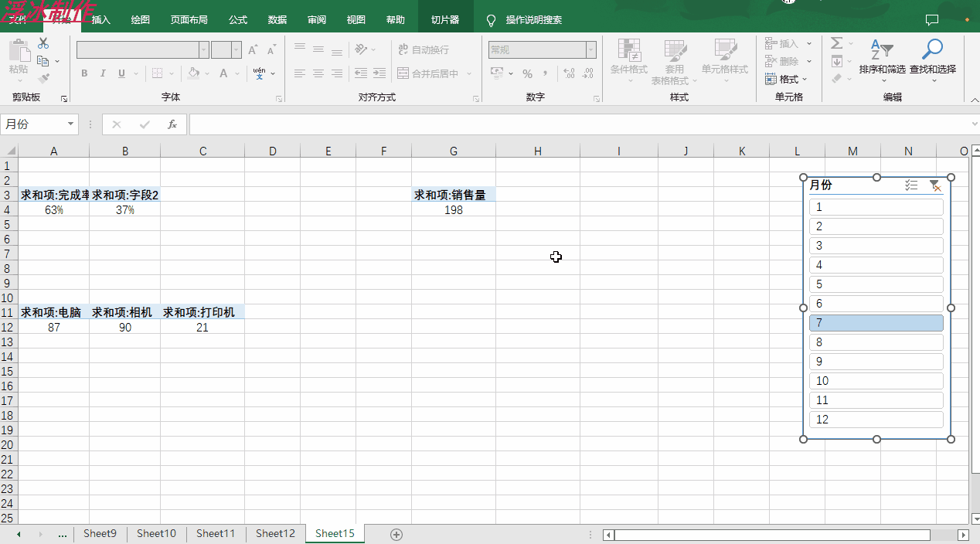Click the 自动换行 wrap text button
This screenshot has height=544, width=980.
424,49
